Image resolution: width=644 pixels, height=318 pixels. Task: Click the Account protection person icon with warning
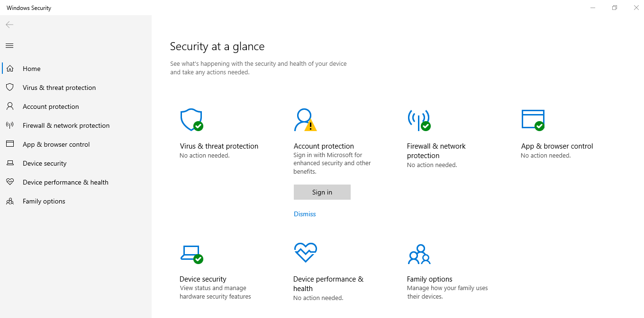point(305,120)
